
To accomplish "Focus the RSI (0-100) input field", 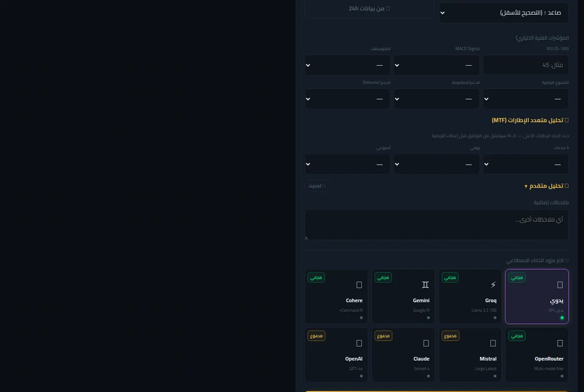I will pos(526,65).
